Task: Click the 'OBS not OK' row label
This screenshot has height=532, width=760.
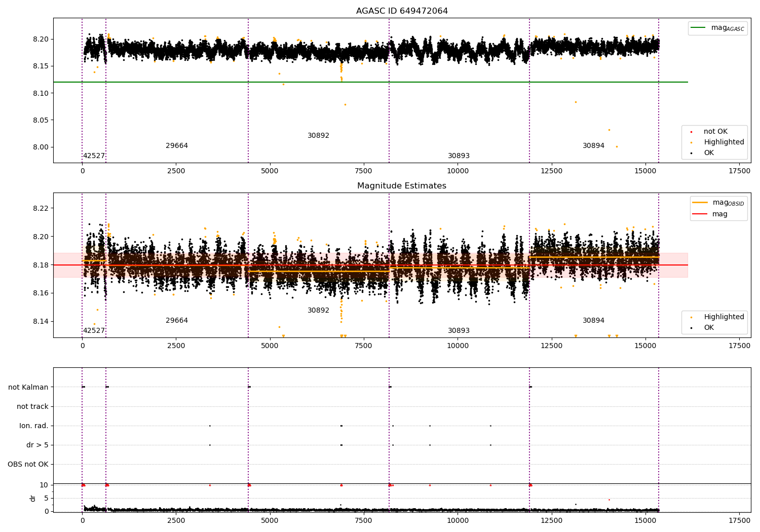Action: 28,464
